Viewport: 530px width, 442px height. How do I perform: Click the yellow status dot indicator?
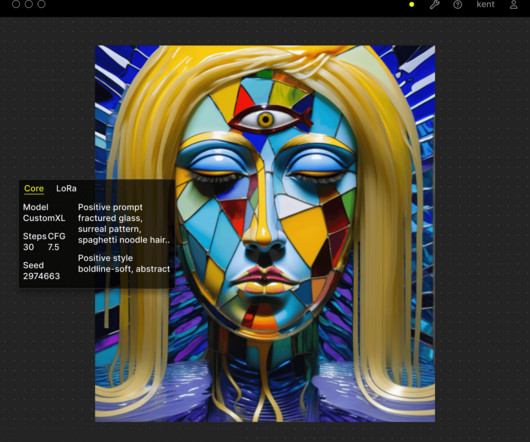tap(411, 4)
